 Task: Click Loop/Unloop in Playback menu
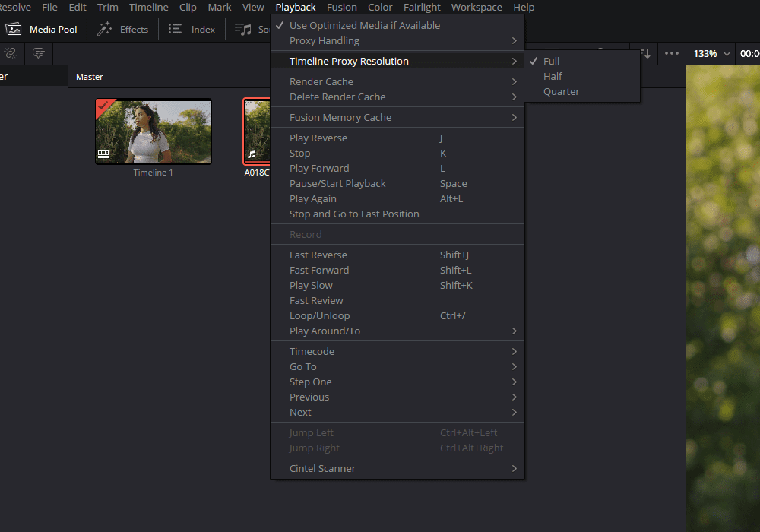[x=319, y=315]
